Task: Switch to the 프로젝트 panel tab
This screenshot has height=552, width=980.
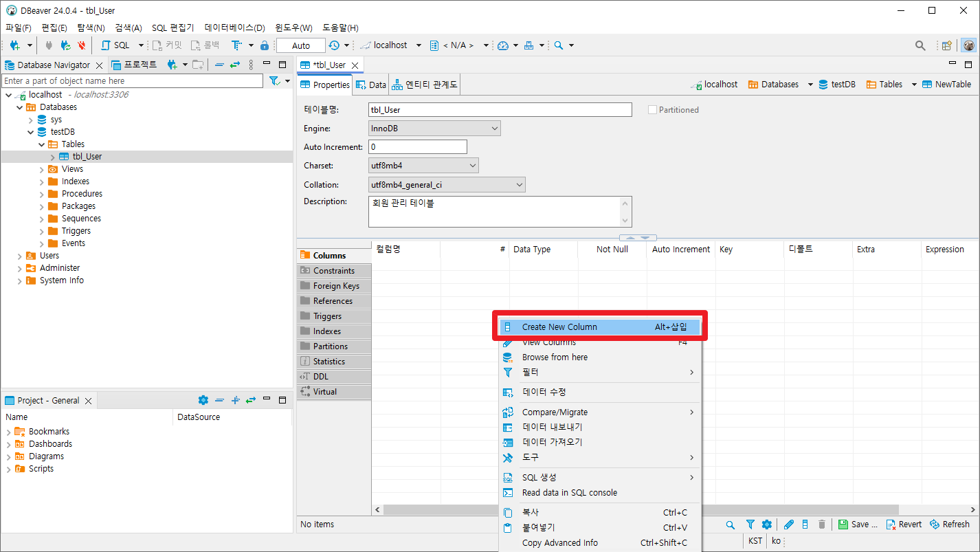Action: point(135,65)
